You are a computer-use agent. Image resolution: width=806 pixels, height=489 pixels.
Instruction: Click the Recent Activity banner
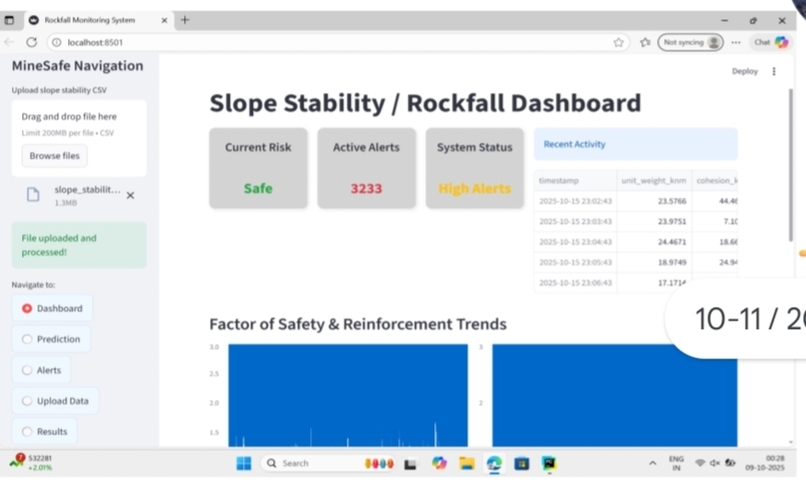pos(635,144)
